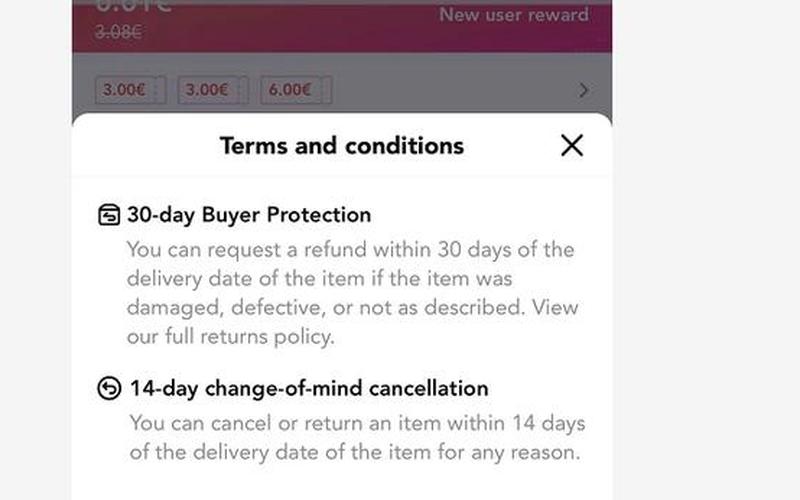Select the first 3.00€ coupon tag
This screenshot has width=800, height=500.
131,90
